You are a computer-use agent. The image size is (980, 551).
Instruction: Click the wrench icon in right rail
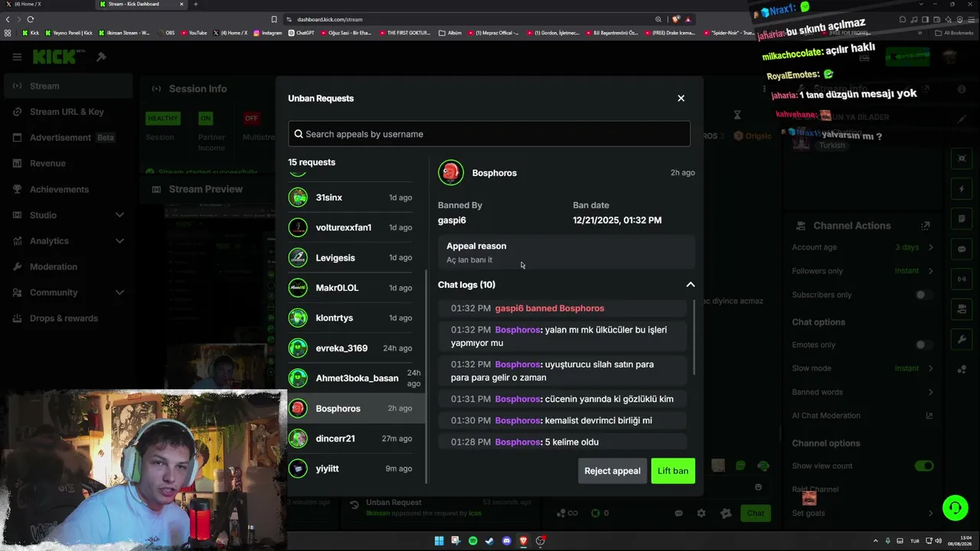962,339
